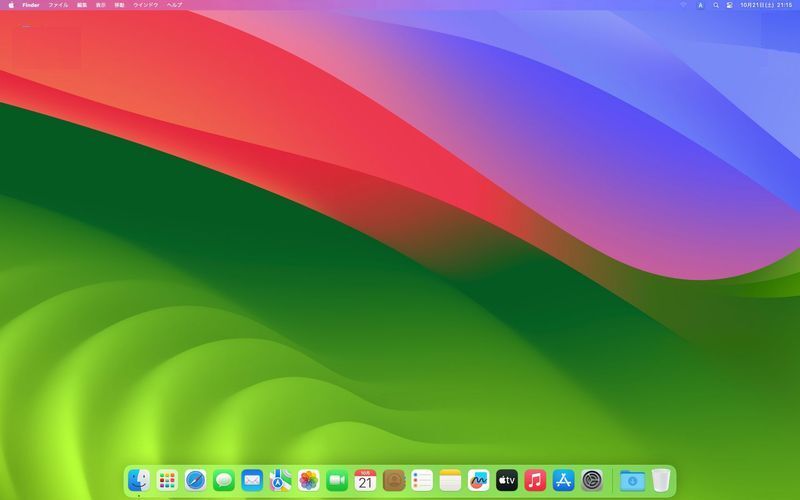This screenshot has width=800, height=500.
Task: Open Calendar showing date 21
Action: tap(366, 481)
